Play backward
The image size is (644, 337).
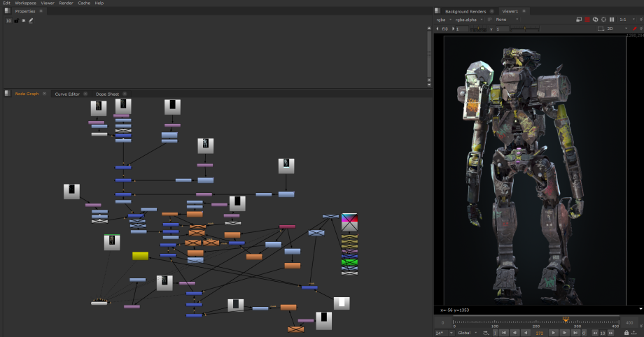click(x=526, y=333)
